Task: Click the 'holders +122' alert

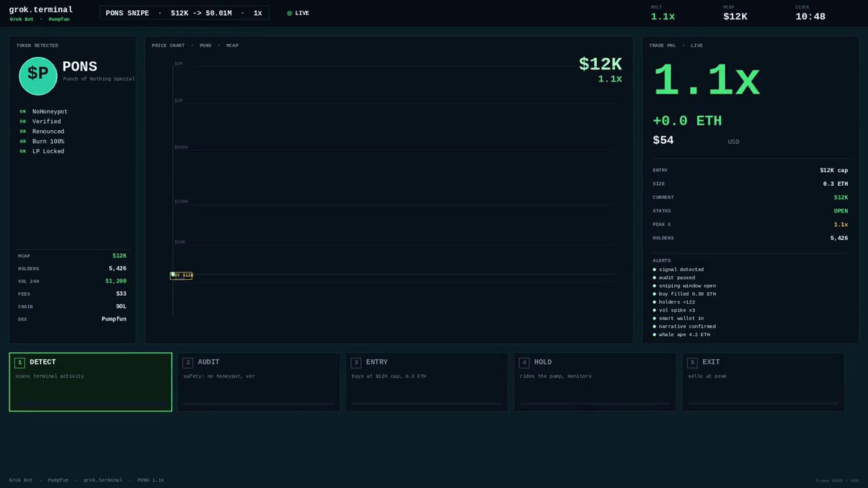Action: pyautogui.click(x=673, y=302)
